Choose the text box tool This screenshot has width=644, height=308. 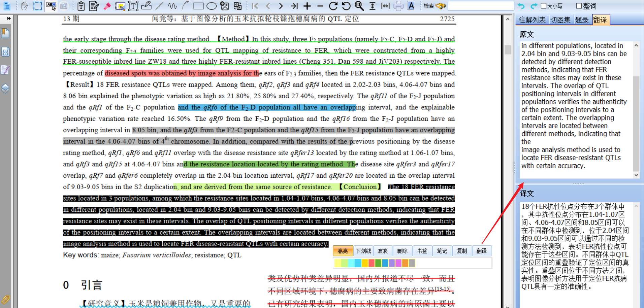click(133, 6)
